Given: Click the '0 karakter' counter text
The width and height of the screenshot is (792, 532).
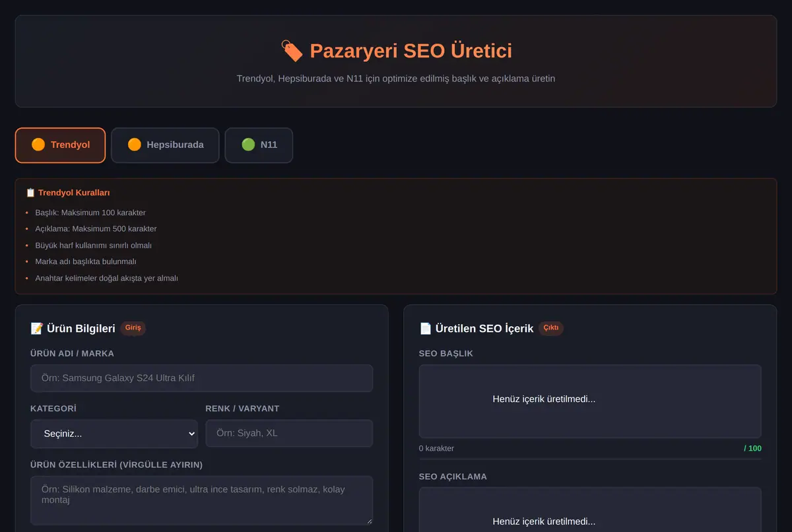Looking at the screenshot, I should (x=436, y=448).
